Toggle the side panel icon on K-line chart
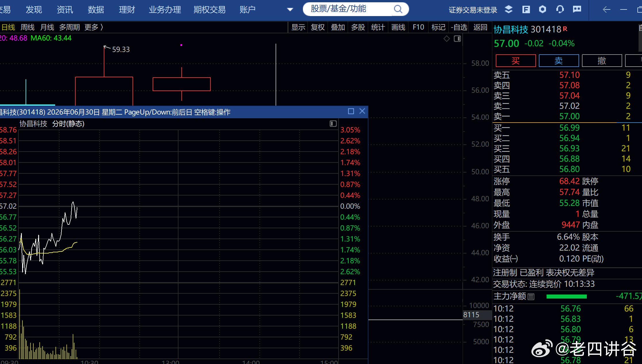Image resolution: width=642 pixels, height=364 pixels. click(x=458, y=38)
